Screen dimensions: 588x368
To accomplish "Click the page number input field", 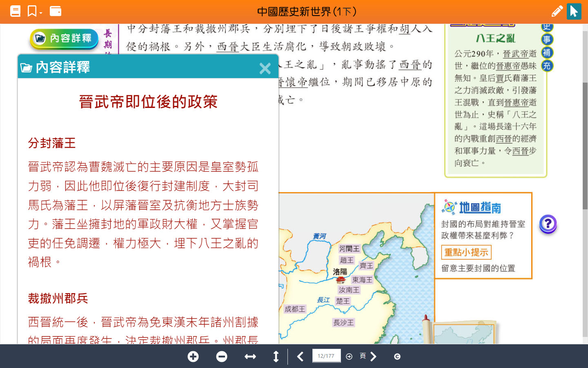I will (x=326, y=356).
